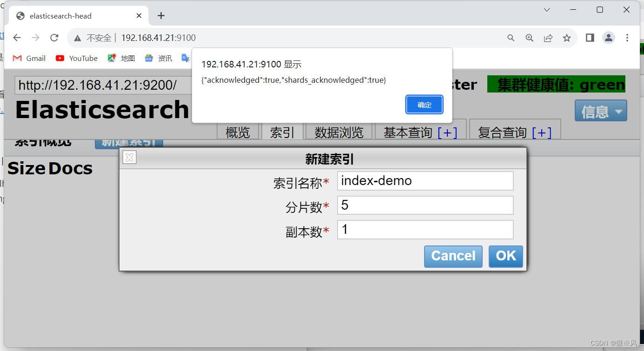
Task: Switch to the 数据浏览 tab
Action: [x=339, y=132]
